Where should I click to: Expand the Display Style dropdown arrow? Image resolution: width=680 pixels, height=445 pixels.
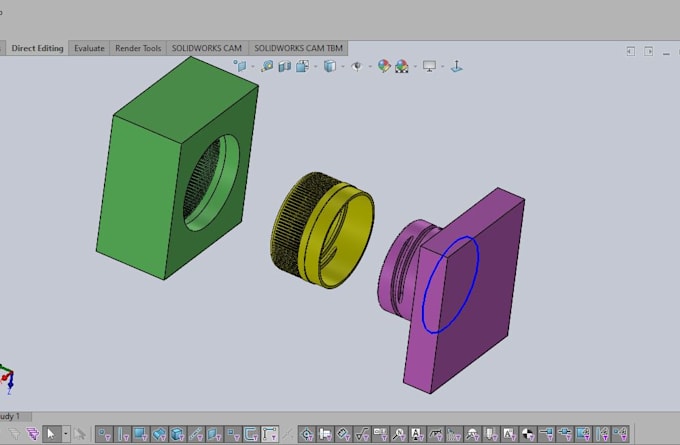click(x=343, y=66)
